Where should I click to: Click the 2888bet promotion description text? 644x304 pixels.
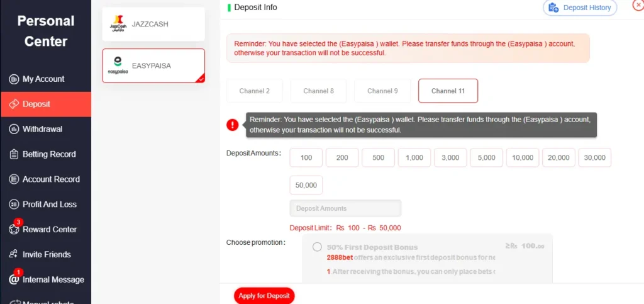click(411, 258)
